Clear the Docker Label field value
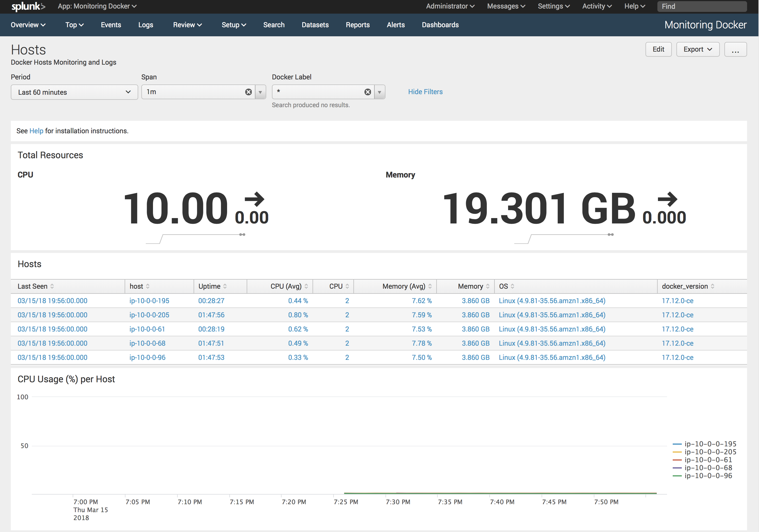The height and width of the screenshot is (532, 759). (x=367, y=92)
